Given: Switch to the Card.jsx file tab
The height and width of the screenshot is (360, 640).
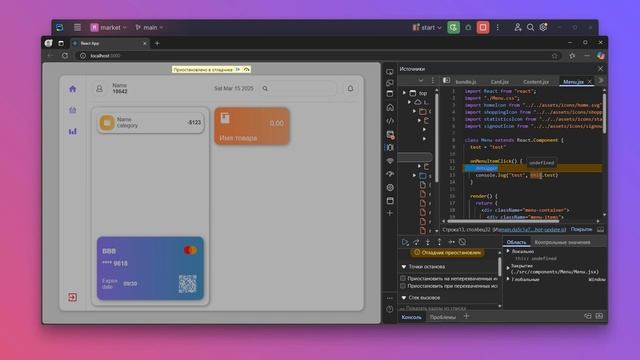Looking at the screenshot, I should [x=500, y=82].
